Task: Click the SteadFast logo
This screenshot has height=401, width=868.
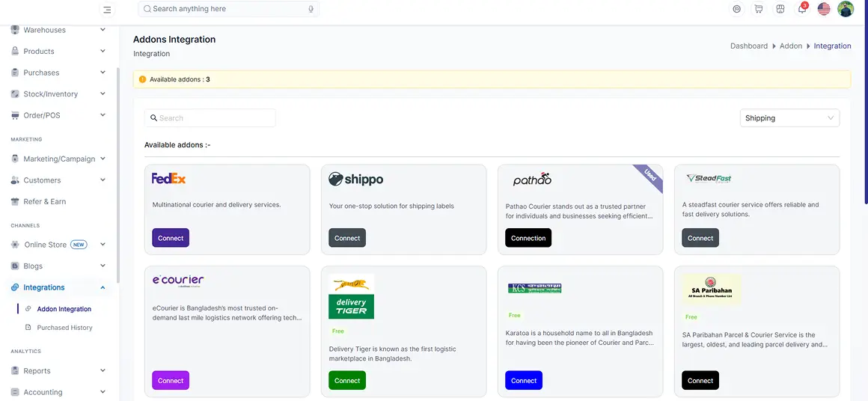Action: [709, 179]
